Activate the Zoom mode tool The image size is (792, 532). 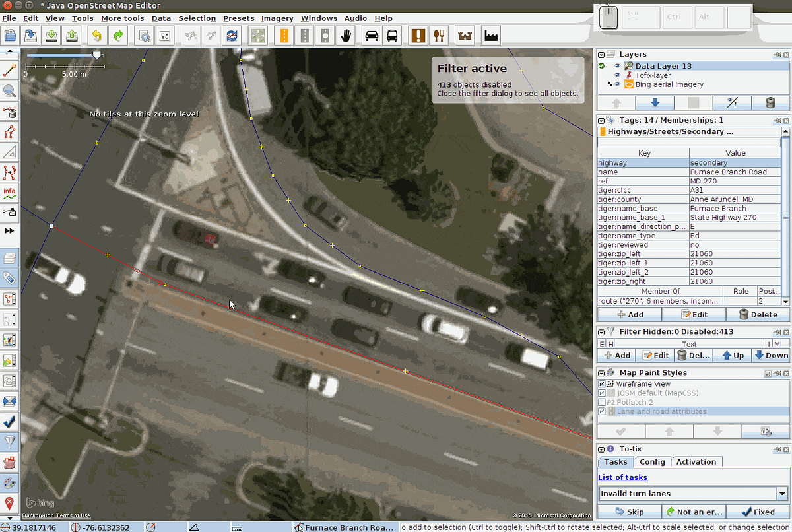[x=9, y=91]
